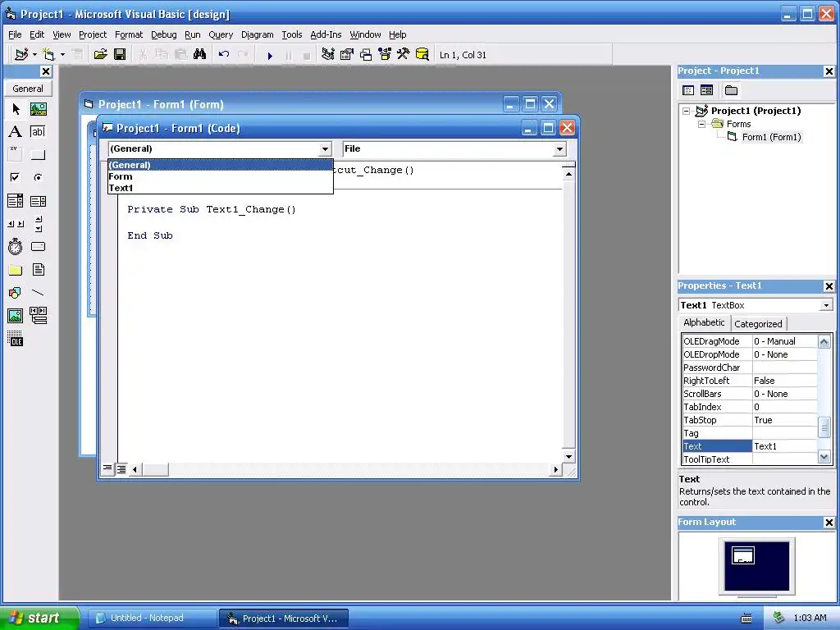The height and width of the screenshot is (630, 840).
Task: Click the General toolbox tab button
Action: [x=28, y=89]
